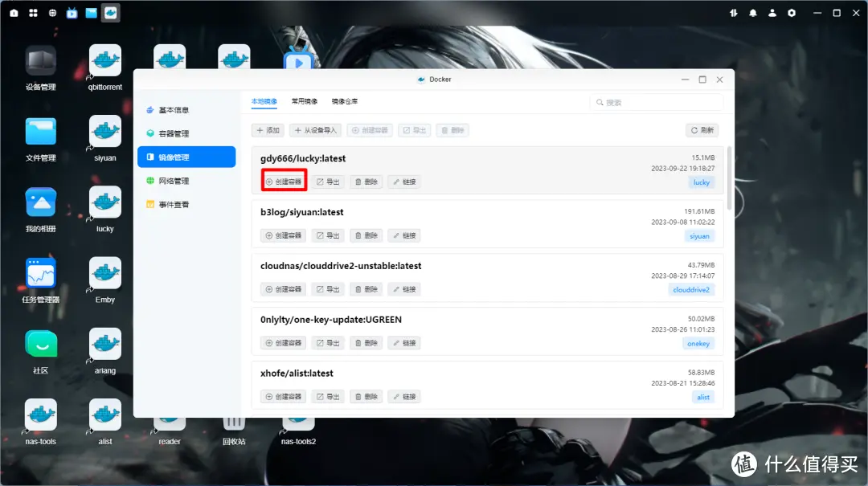Screen dimensions: 868x486
Task: Delete the xhofe/alist image via 删除
Action: point(366,396)
